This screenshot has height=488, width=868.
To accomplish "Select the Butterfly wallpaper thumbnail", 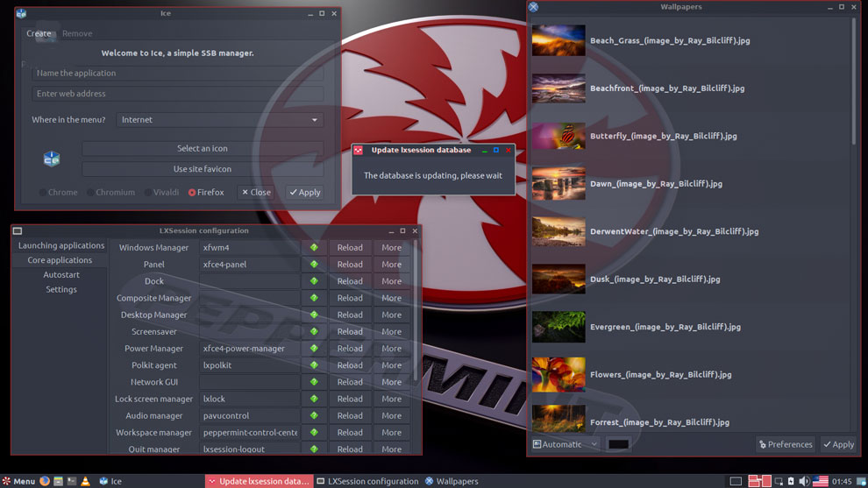I will (559, 137).
